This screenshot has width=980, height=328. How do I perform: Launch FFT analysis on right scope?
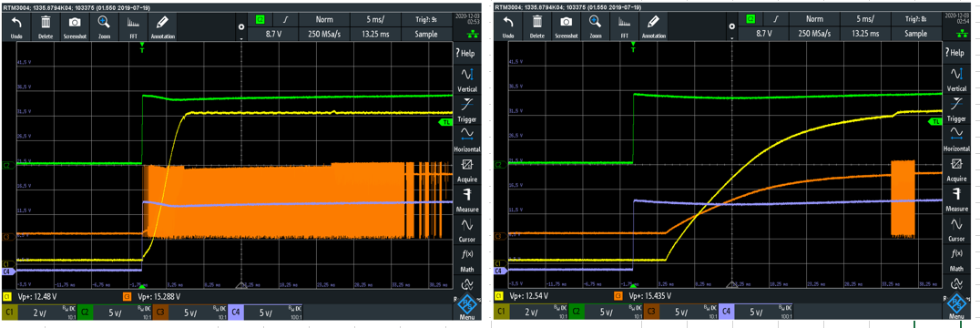(x=624, y=26)
